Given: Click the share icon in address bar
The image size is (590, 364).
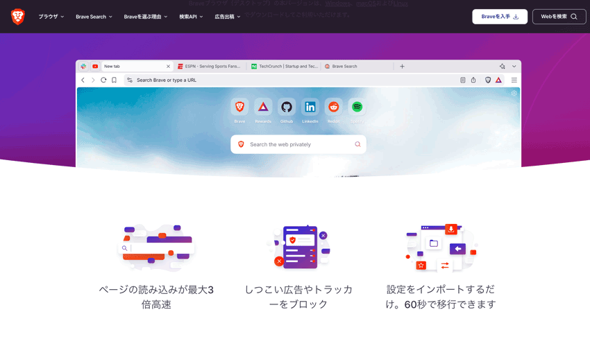Looking at the screenshot, I should coord(473,80).
